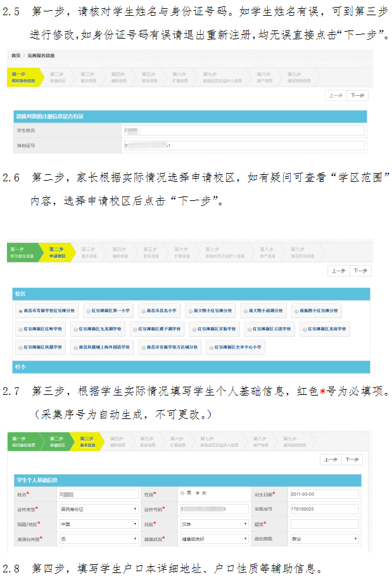Select 红谷滩新区凤凰学校 campus radio
Viewport: 392px width, 580px height.
tap(21, 348)
